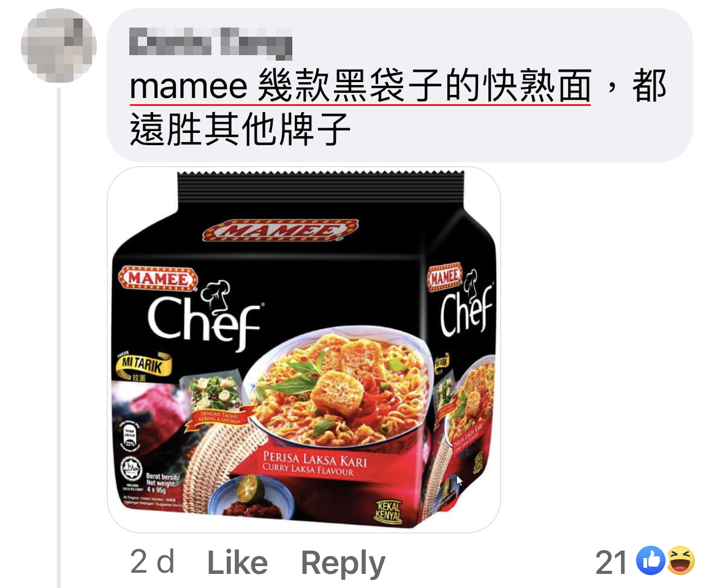Open the Mamee Chef noodle photo attachment
This screenshot has height=588, width=717.
304,350
